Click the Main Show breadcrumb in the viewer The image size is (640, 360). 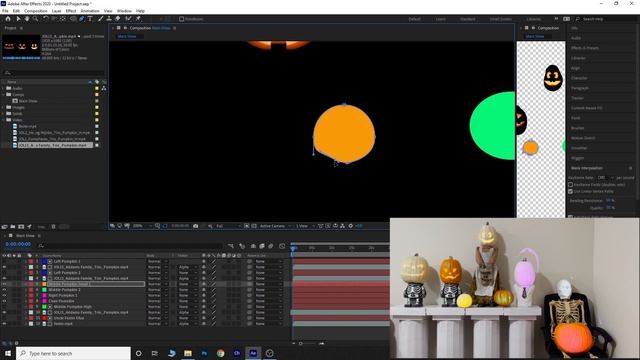click(x=127, y=36)
